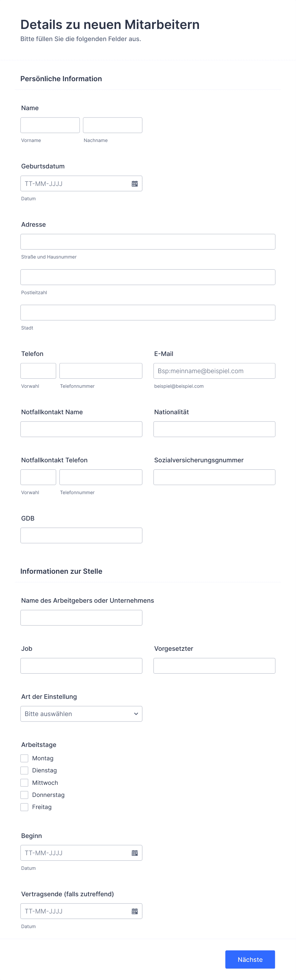This screenshot has height=980, width=296.
Task: Open the Geburtsdatum calendar picker icon
Action: (x=135, y=183)
